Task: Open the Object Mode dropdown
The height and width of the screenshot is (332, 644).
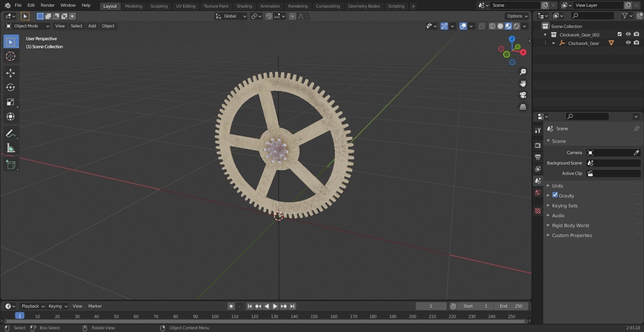Action: point(28,26)
